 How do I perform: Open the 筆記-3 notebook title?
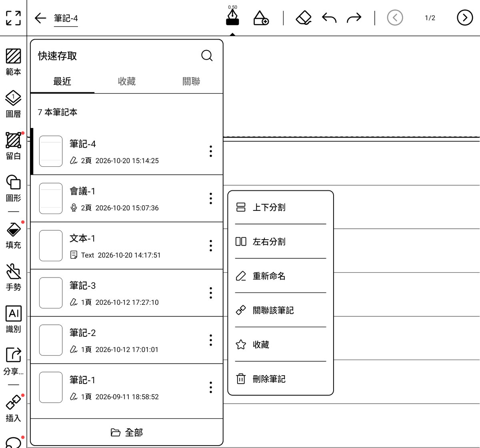pos(83,286)
